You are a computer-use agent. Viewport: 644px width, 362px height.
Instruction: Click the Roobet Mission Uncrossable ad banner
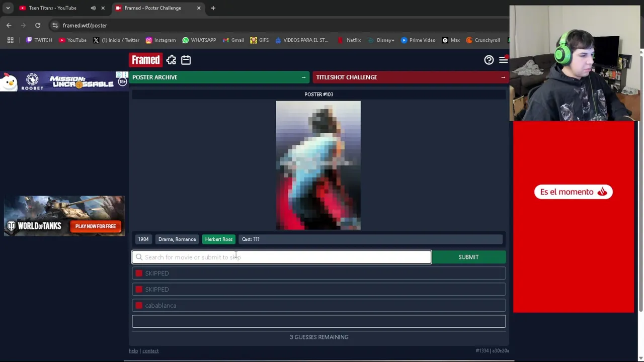[64, 82]
